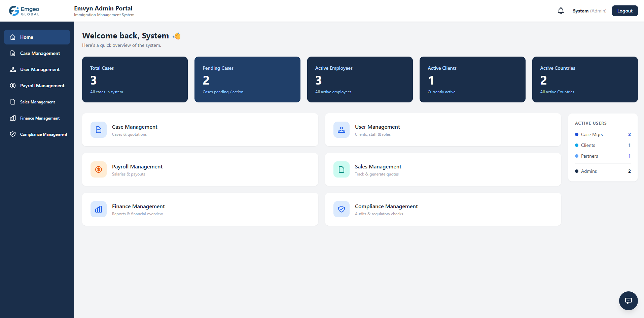Open Sales Management from sidebar menu
The height and width of the screenshot is (318, 644).
pos(37,102)
